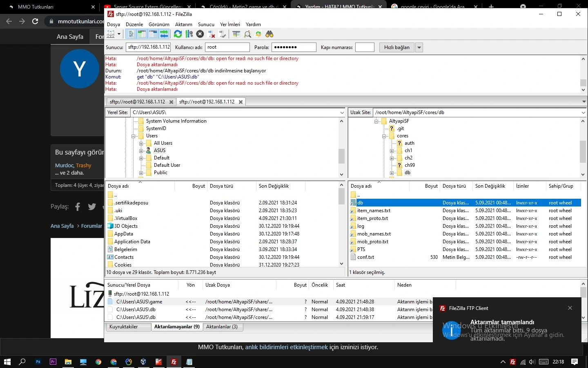The width and height of the screenshot is (588, 368).
Task: Toggle the local directory tree view
Action: pyautogui.click(x=142, y=34)
